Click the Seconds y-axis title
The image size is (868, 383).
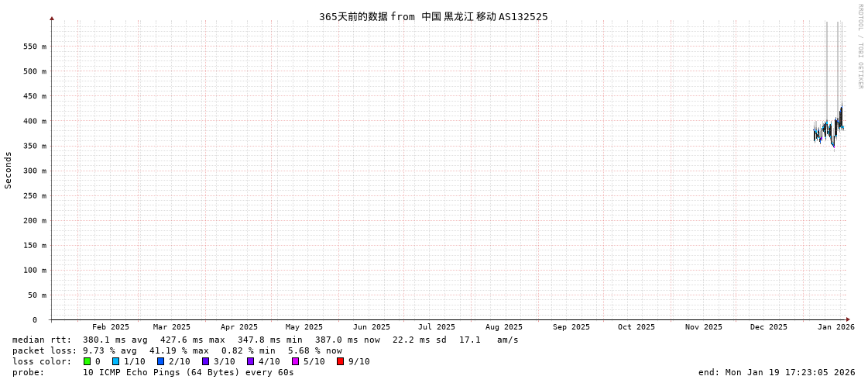tap(9, 170)
